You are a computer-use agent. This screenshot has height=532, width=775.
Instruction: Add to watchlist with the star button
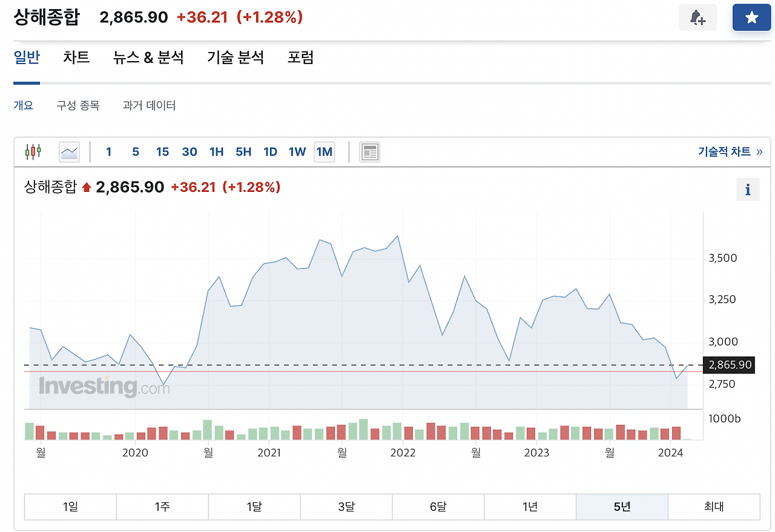(x=751, y=18)
